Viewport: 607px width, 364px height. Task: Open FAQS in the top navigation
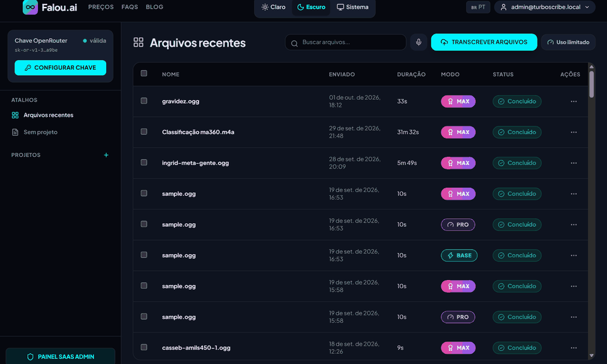(x=130, y=7)
